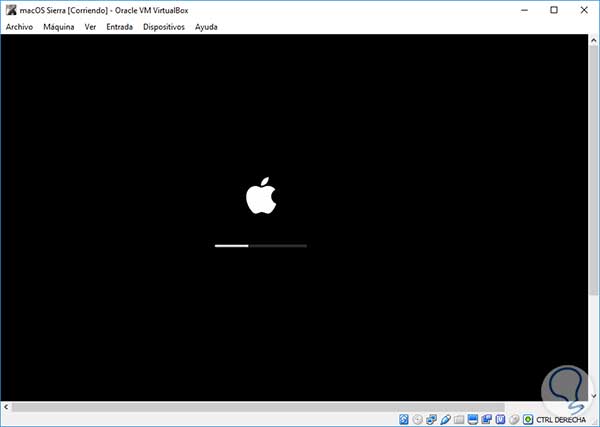This screenshot has height=427, width=600.
Task: Click the network adapters status icon
Action: (x=431, y=419)
